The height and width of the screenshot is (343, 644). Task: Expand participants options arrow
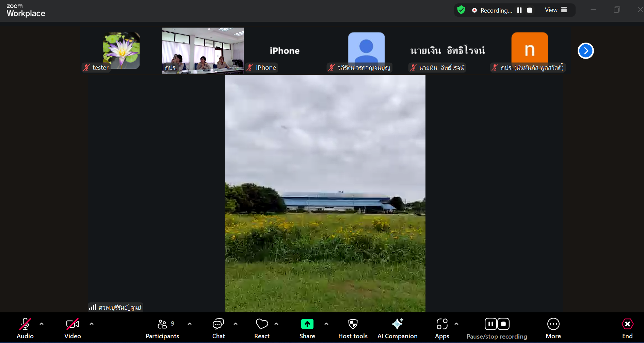pos(190,324)
